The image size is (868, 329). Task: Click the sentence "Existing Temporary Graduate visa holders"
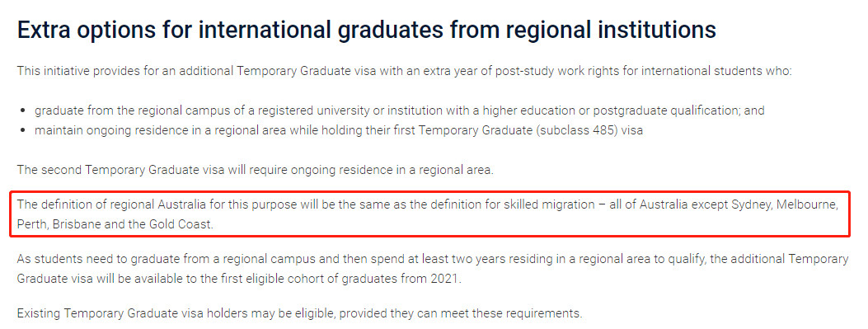(x=299, y=313)
